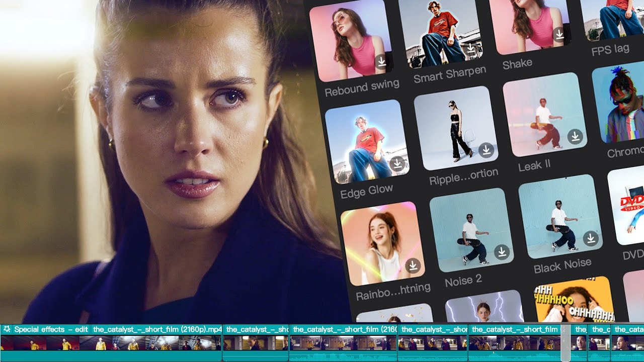Preview the Black Noise effect thumbnail
The height and width of the screenshot is (362, 644).
point(560,217)
